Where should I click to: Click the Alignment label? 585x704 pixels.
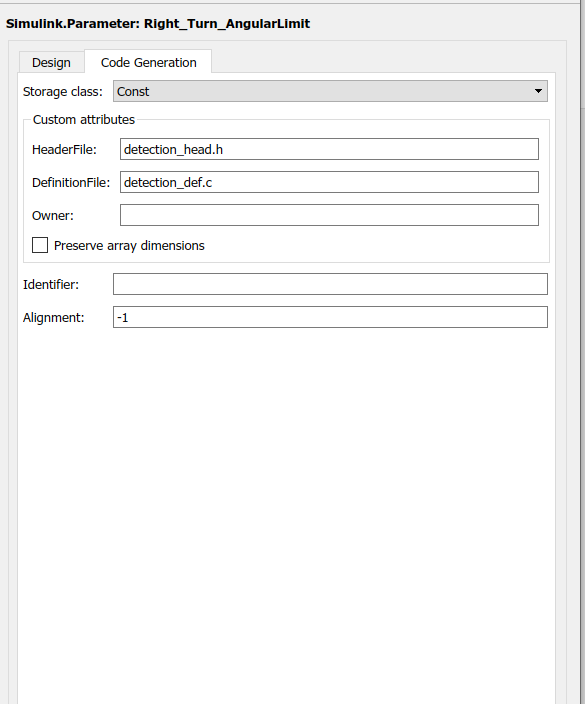(53, 318)
